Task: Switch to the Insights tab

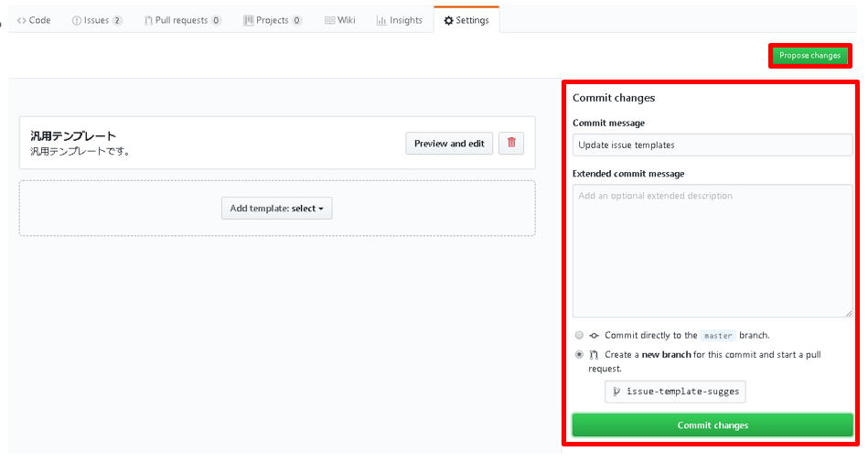Action: pyautogui.click(x=399, y=20)
